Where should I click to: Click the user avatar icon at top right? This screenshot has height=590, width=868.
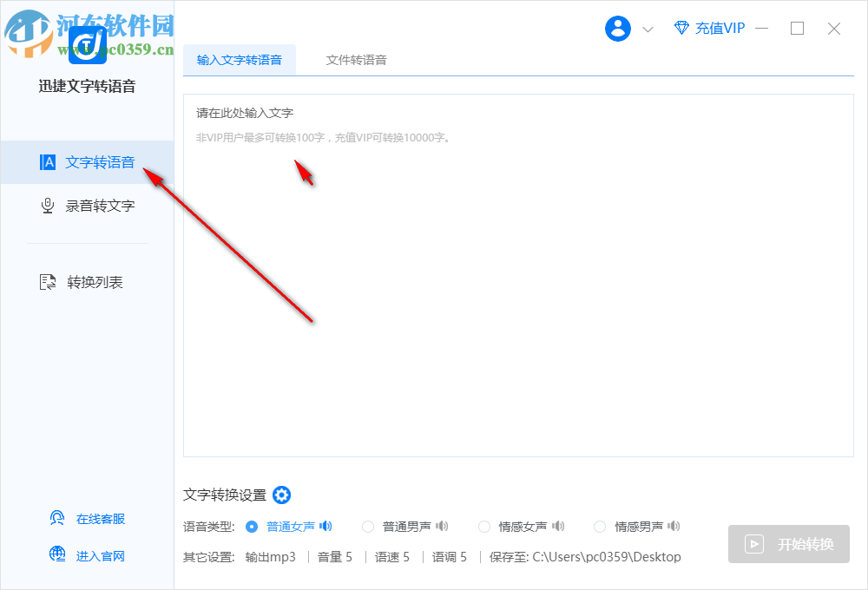pyautogui.click(x=617, y=28)
